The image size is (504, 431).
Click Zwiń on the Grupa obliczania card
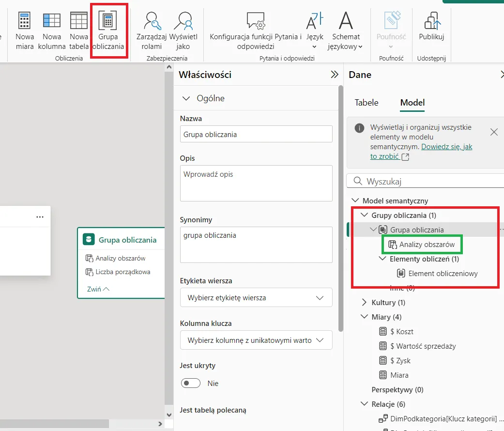(98, 289)
